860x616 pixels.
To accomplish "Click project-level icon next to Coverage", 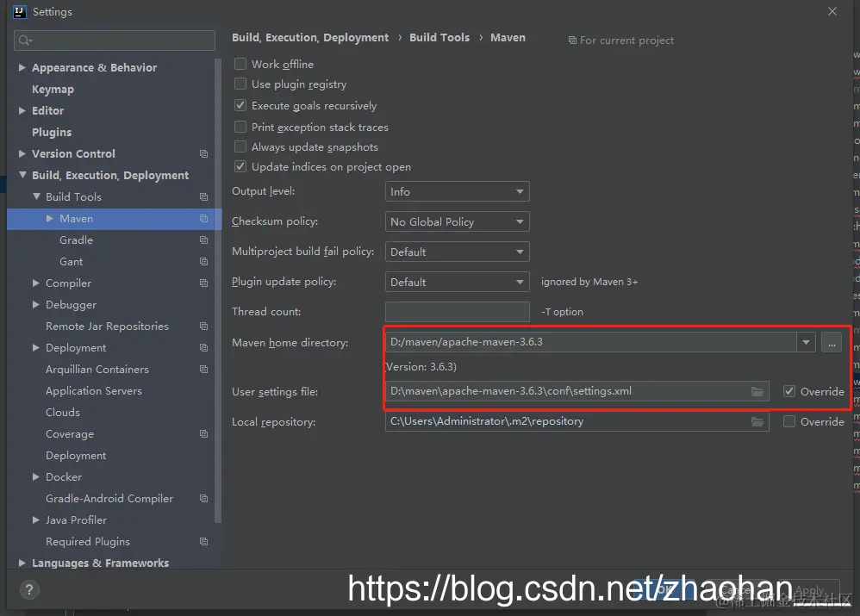I will point(203,434).
